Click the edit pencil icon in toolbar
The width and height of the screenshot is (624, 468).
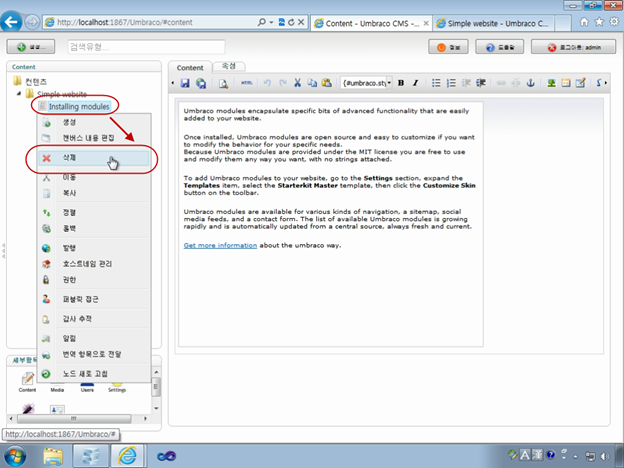[x=581, y=83]
